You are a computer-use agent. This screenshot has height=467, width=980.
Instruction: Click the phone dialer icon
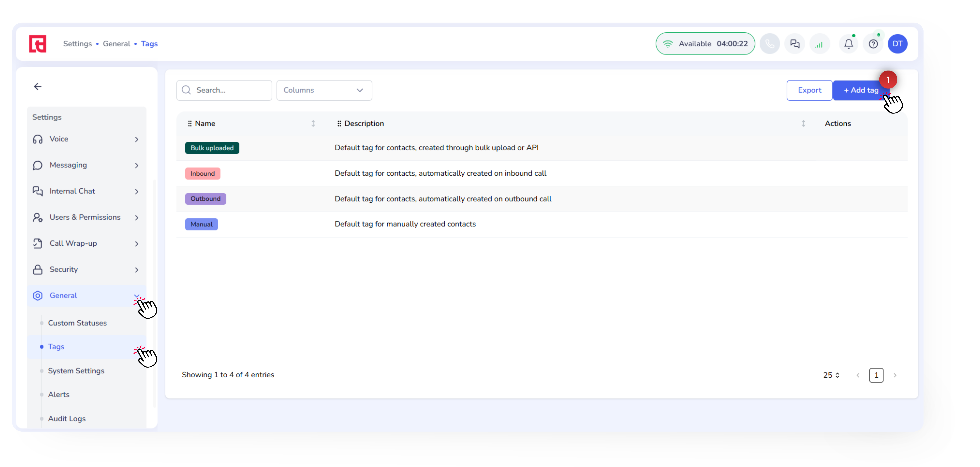click(x=770, y=44)
